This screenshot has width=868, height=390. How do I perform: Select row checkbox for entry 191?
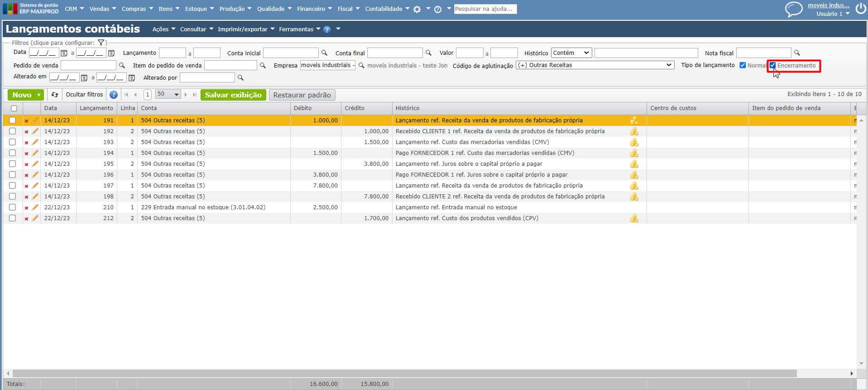tap(12, 120)
